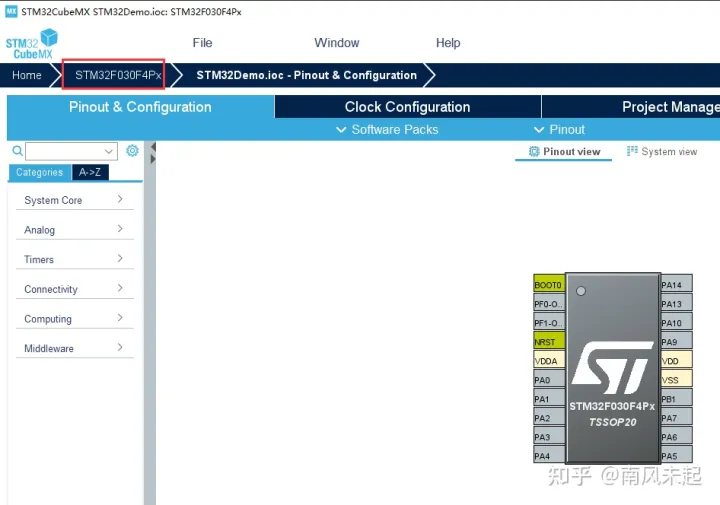Click the search magnifier icon
The width and height of the screenshot is (720, 505).
click(17, 151)
